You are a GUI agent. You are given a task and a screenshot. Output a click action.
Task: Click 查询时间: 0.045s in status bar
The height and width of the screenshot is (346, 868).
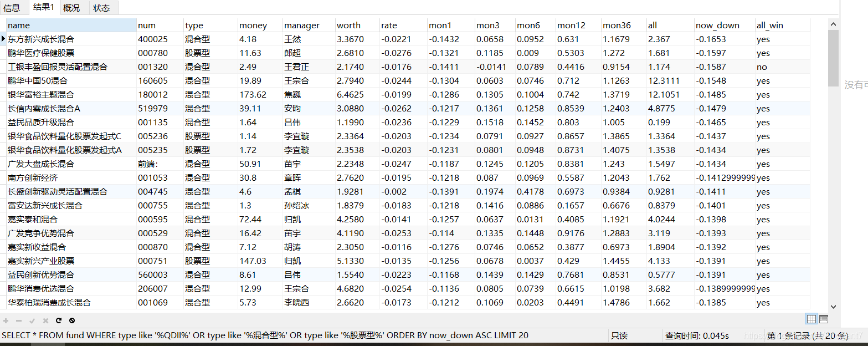click(x=697, y=335)
